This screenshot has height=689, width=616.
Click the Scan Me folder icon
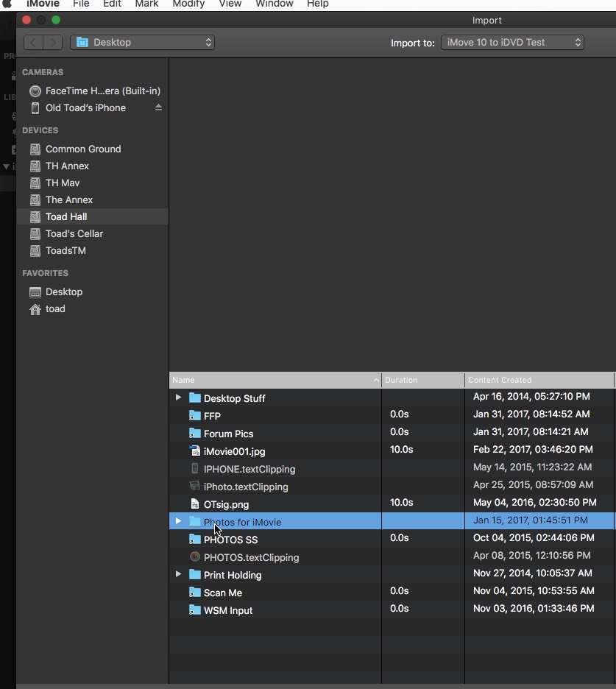click(194, 593)
